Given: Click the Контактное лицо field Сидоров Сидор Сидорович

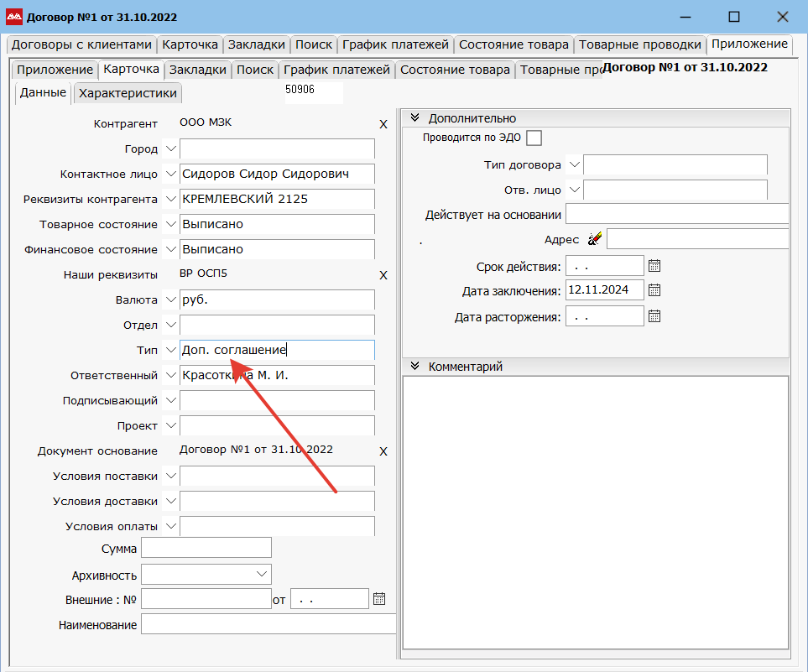Looking at the screenshot, I should (x=277, y=175).
